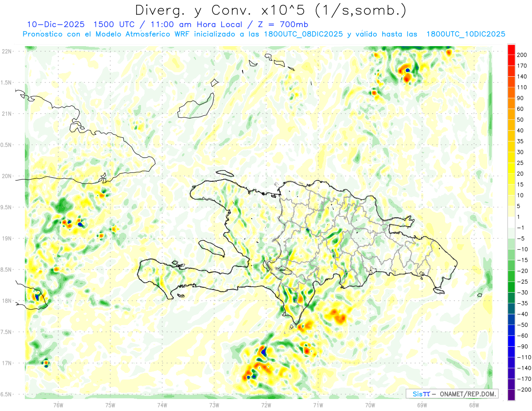The image size is (532, 411).
Task: Click the 0.5N latitude label
Action: coord(6,145)
